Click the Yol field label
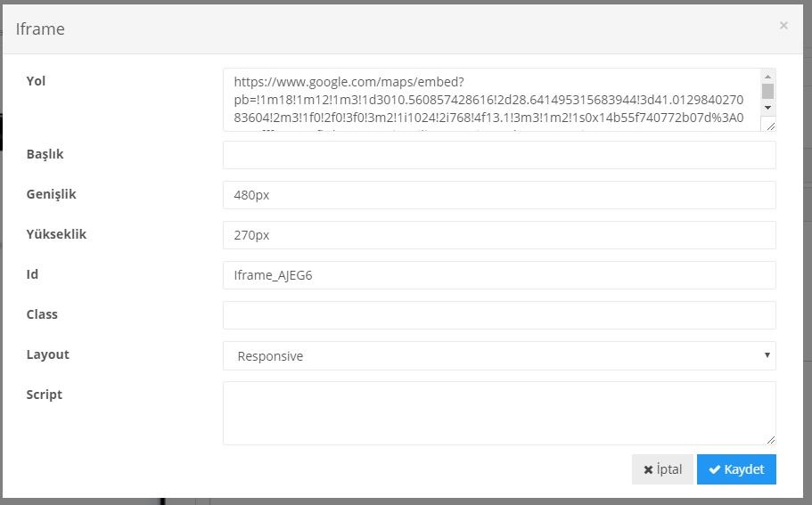 coord(36,81)
